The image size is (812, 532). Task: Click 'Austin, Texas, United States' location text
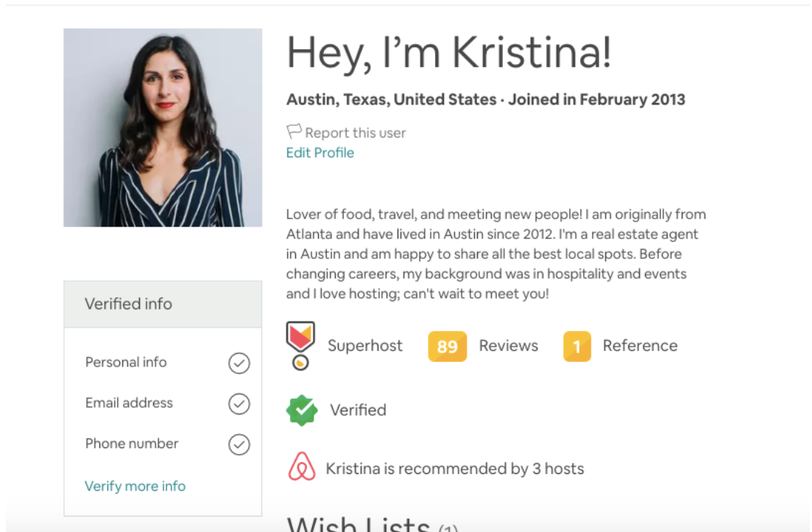coord(392,99)
